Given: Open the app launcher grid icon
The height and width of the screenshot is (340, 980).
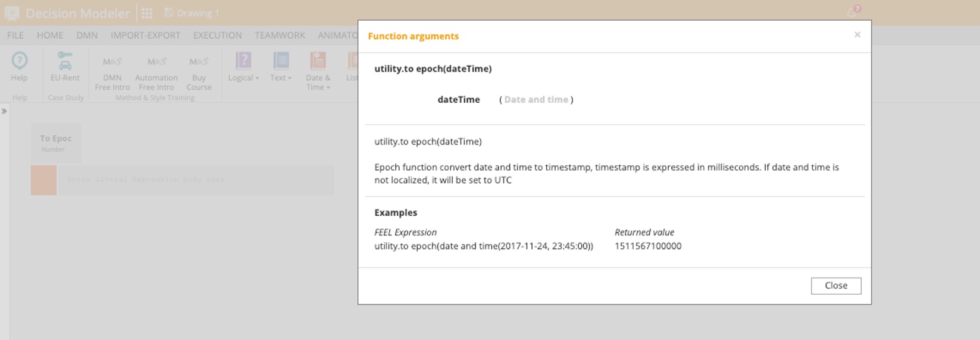Looking at the screenshot, I should click(x=147, y=13).
